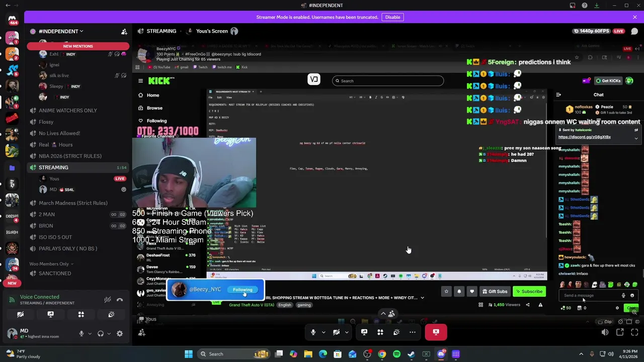Dismiss the Streamer Mode banner
The image size is (644, 362).
pos(634,17)
